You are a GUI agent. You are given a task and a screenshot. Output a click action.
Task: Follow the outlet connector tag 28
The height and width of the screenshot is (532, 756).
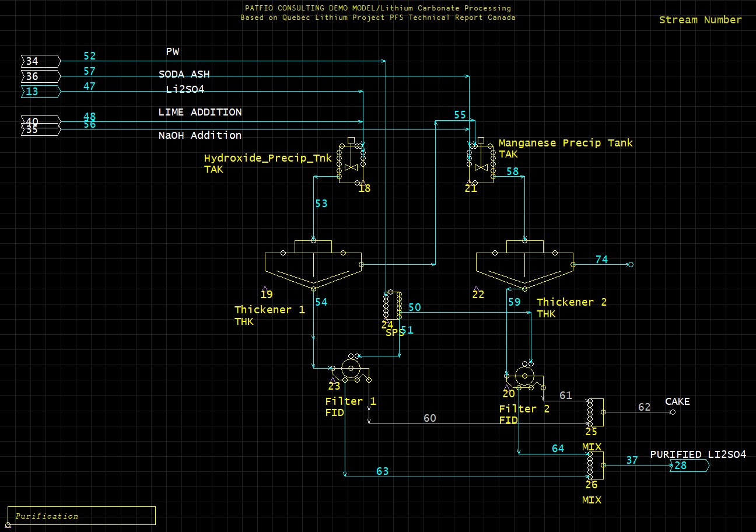[x=688, y=466]
